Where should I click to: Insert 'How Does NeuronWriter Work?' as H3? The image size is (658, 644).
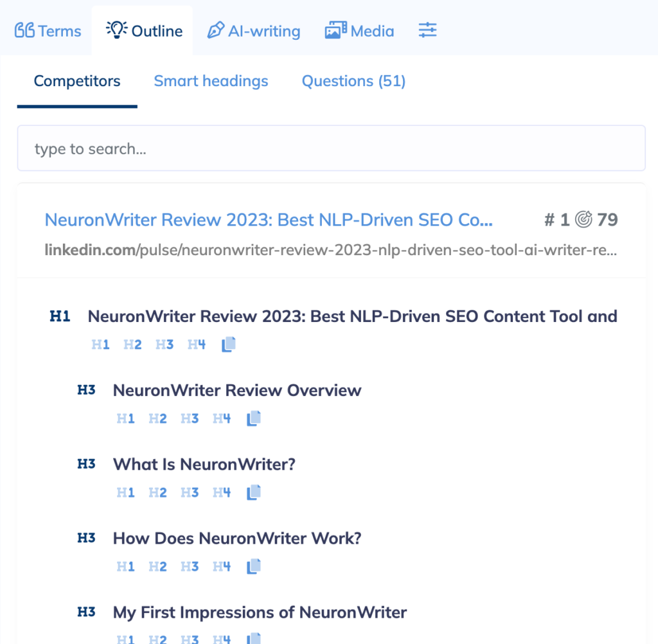click(x=190, y=567)
